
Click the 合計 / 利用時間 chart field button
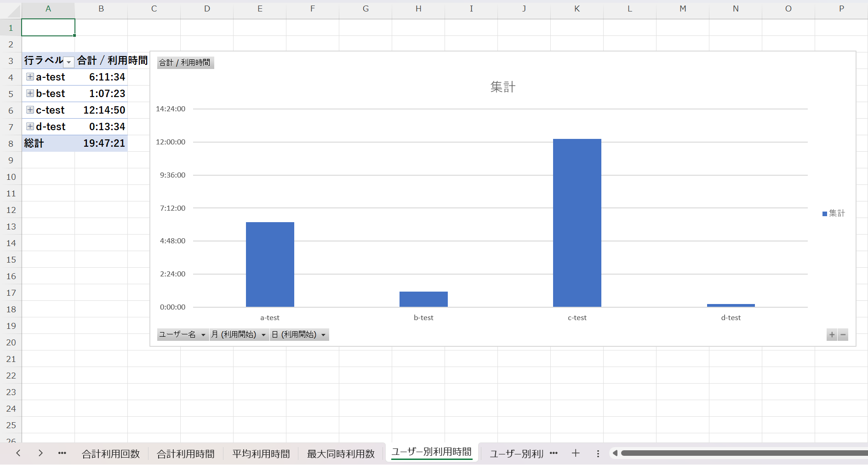tap(185, 63)
